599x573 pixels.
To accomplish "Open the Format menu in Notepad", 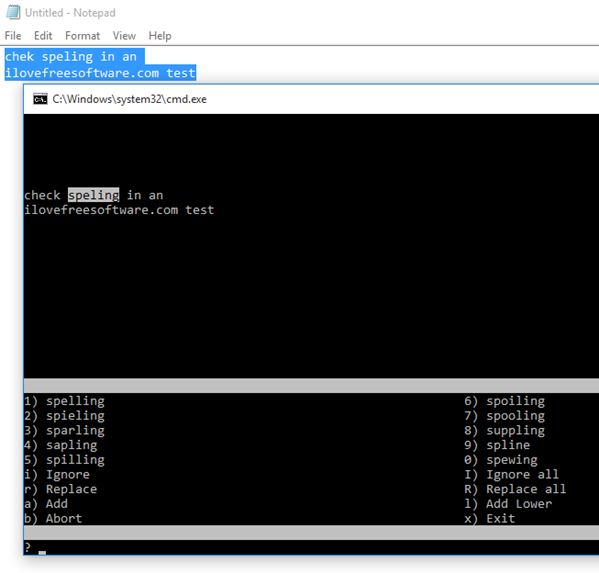I will click(83, 36).
